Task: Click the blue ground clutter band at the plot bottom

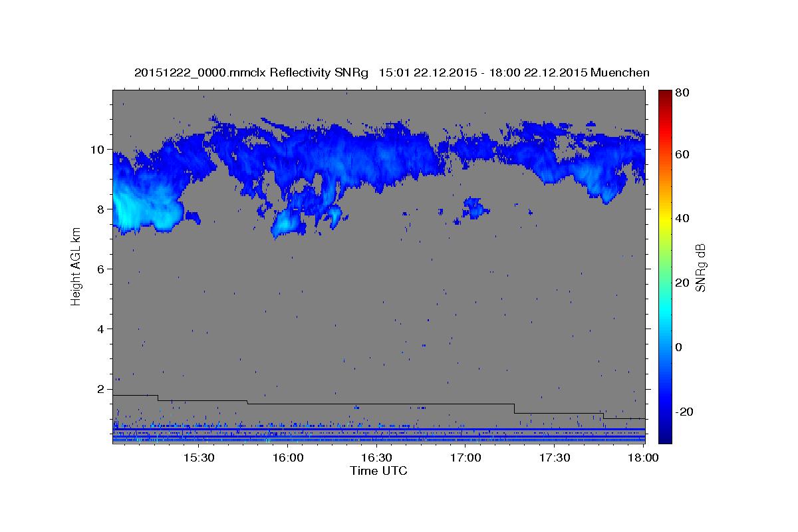Action: pyautogui.click(x=378, y=436)
